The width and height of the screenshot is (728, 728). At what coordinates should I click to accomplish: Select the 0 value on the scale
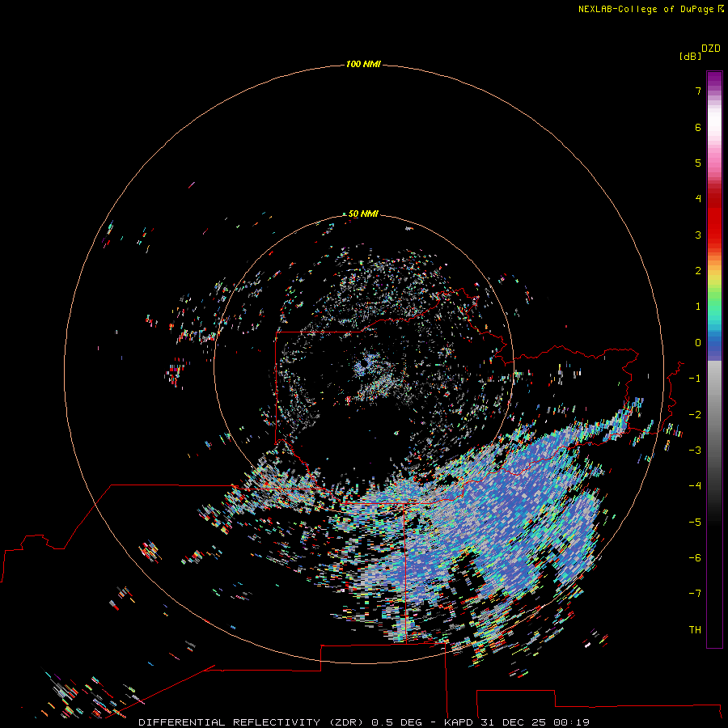click(698, 343)
